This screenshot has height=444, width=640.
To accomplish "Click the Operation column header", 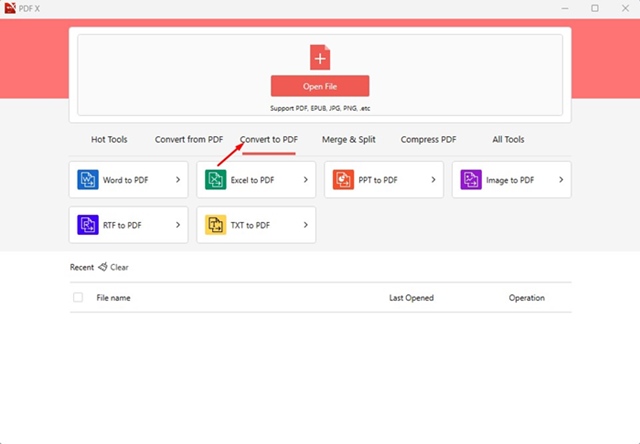I will (x=527, y=298).
